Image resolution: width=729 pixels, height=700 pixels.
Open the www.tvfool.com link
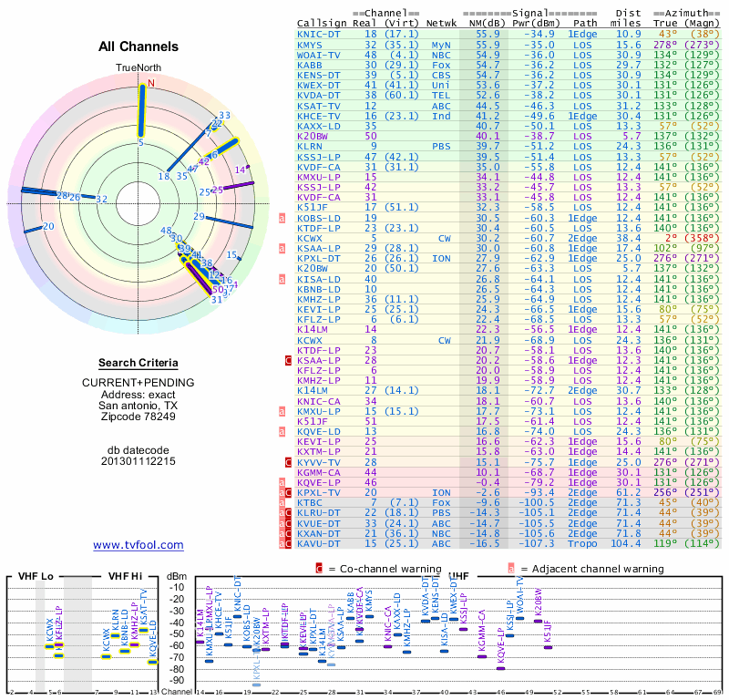tap(139, 545)
